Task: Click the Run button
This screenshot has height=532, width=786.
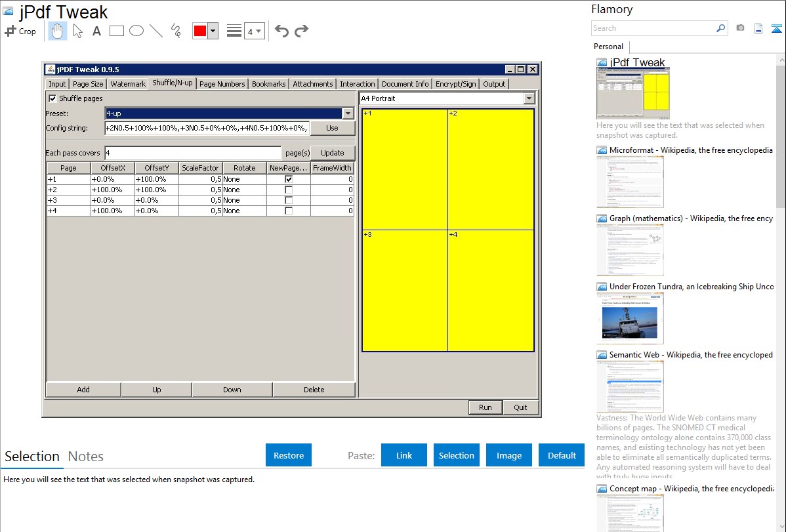Action: (486, 407)
